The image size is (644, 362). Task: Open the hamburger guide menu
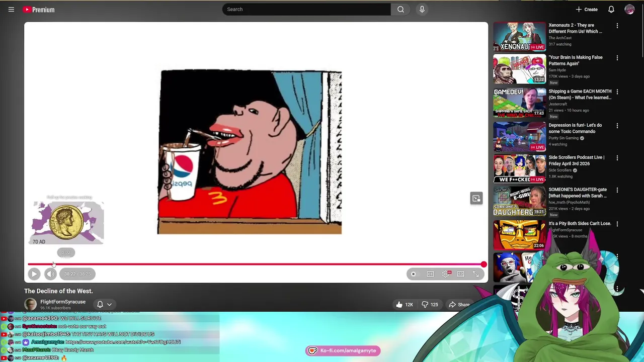[11, 9]
